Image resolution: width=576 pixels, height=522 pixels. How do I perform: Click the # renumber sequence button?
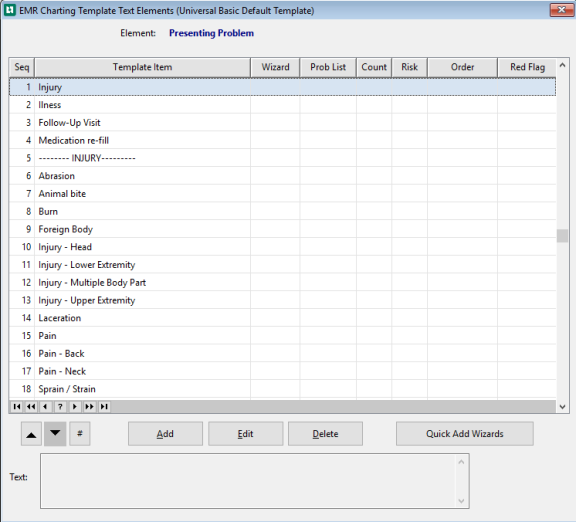80,434
